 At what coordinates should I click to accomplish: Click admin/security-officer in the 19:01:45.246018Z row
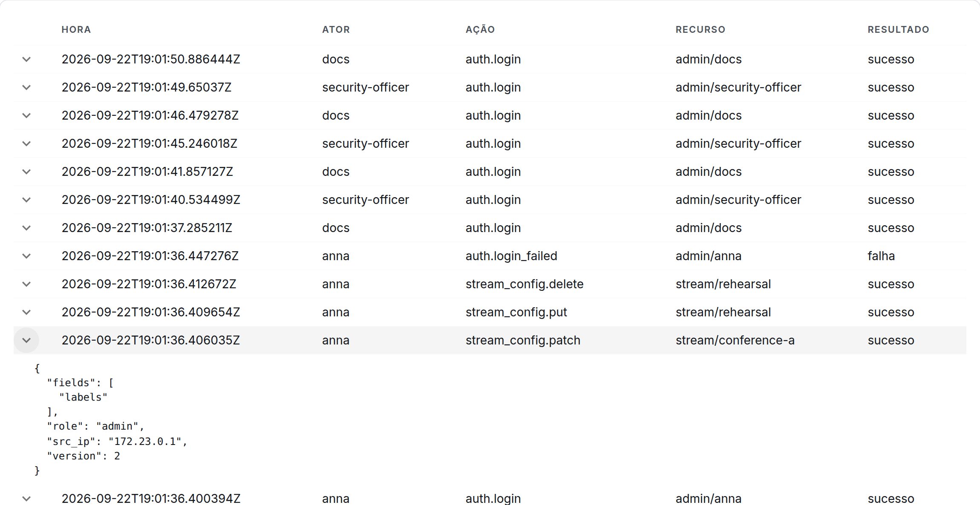coord(738,143)
